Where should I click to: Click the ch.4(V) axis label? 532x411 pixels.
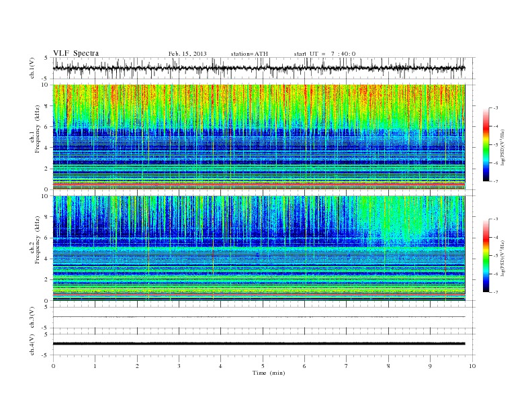pos(32,345)
